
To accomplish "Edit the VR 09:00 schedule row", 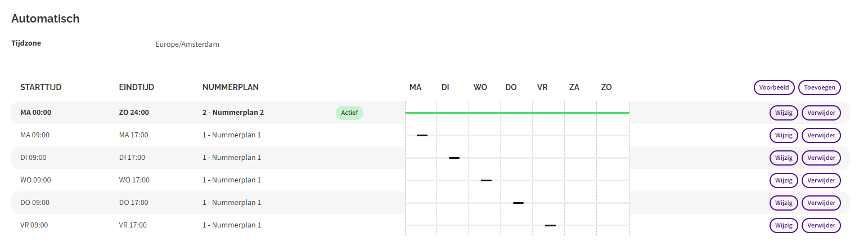I will coord(784,225).
